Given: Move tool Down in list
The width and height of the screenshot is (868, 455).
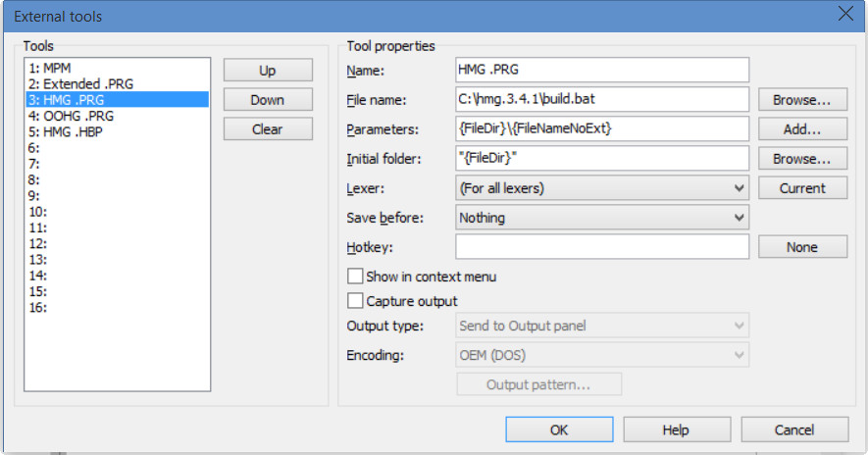Looking at the screenshot, I should point(268,100).
